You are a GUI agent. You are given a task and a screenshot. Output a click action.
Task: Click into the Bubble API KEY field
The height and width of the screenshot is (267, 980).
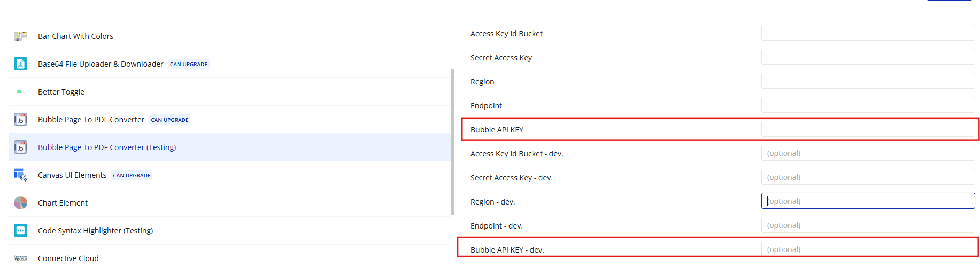[x=867, y=129]
